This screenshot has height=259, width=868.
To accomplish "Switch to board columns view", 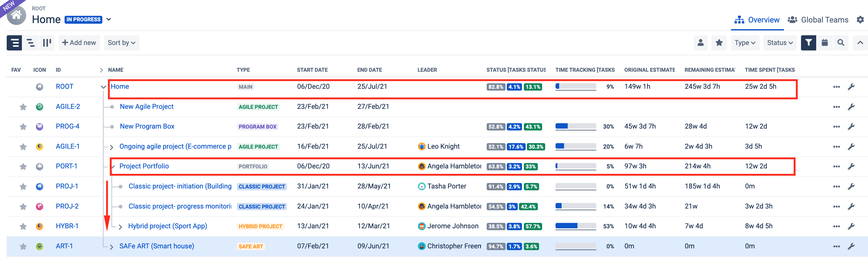I will click(47, 43).
